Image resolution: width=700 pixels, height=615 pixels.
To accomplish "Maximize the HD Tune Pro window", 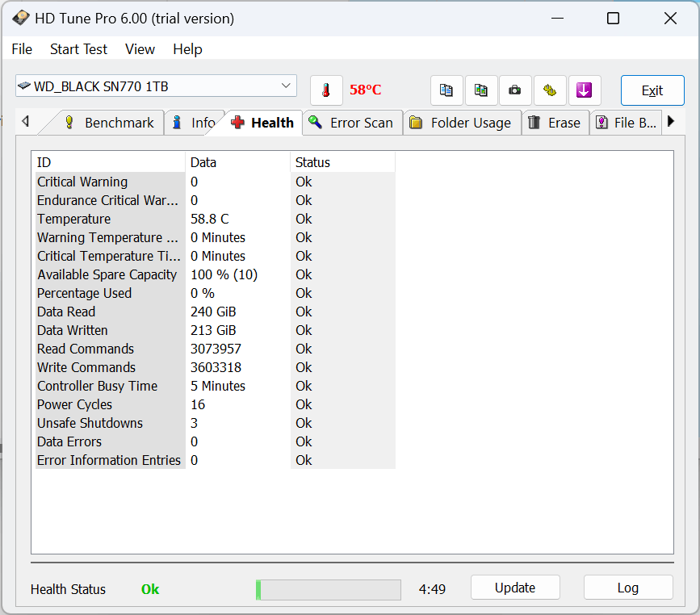I will click(614, 19).
